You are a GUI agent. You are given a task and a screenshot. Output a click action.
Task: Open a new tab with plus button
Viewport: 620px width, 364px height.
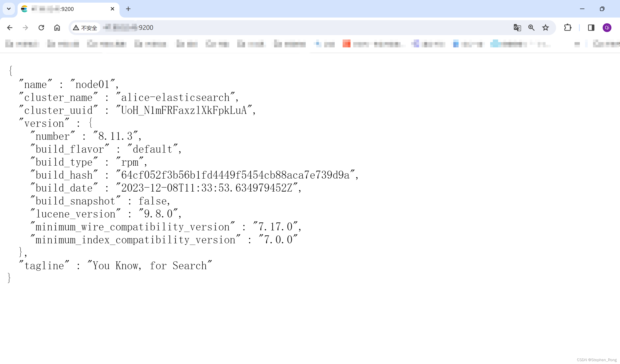point(128,9)
